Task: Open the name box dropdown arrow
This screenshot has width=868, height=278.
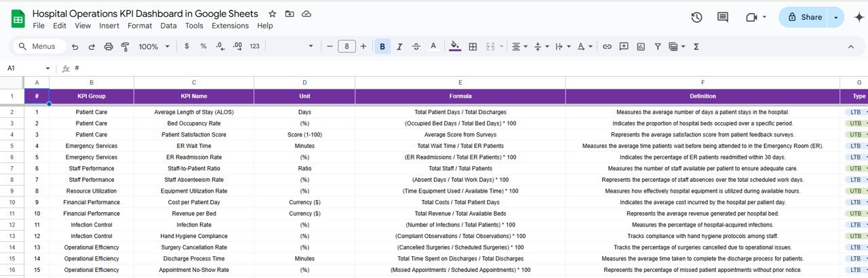Action: tap(47, 68)
